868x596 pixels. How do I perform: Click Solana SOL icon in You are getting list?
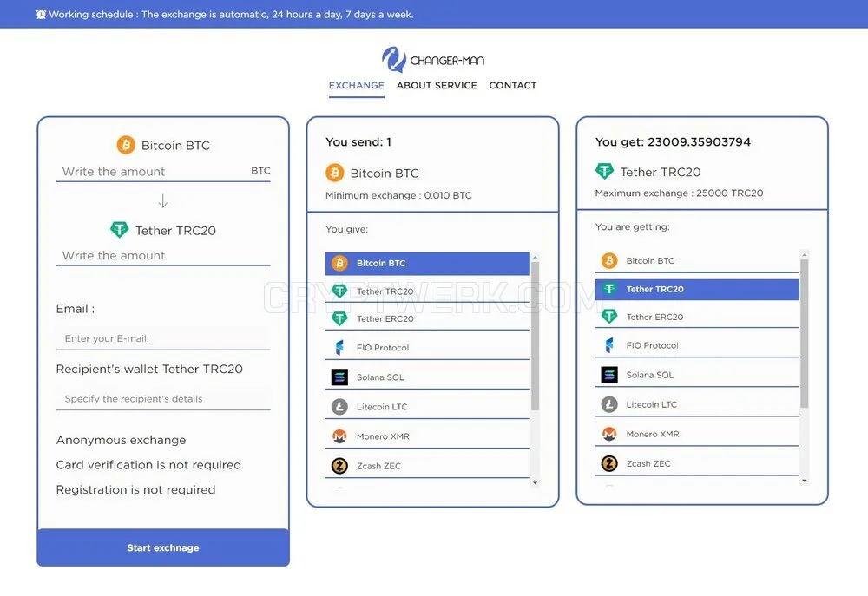tap(609, 375)
